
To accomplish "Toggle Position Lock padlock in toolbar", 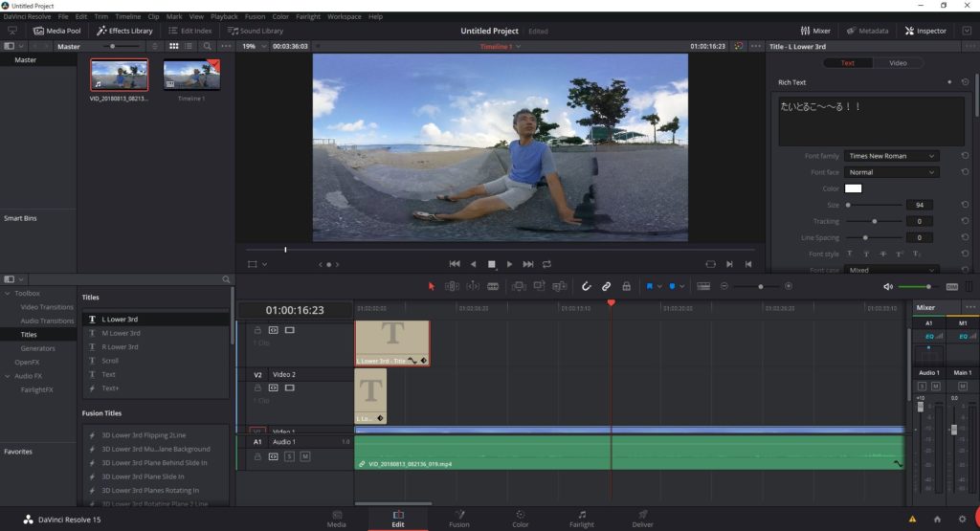I will coord(626,286).
